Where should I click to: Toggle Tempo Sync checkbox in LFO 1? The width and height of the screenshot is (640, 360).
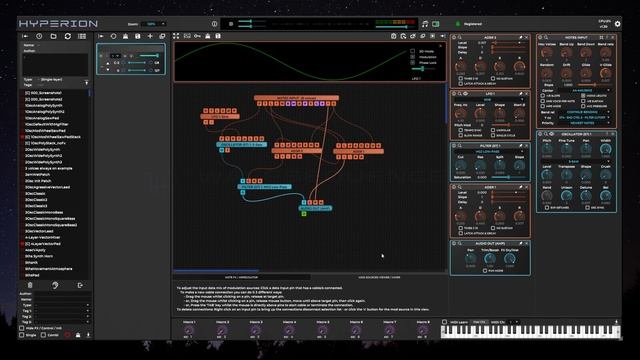pyautogui.click(x=461, y=130)
